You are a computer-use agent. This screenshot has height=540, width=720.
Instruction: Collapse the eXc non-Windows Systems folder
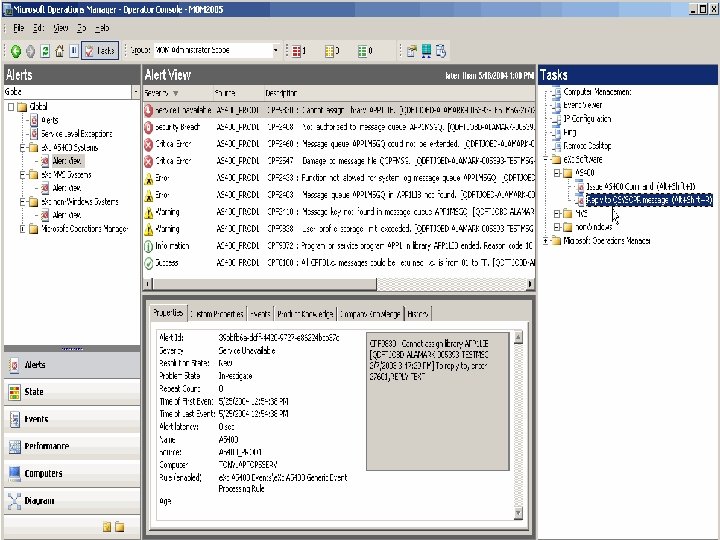tap(22, 202)
